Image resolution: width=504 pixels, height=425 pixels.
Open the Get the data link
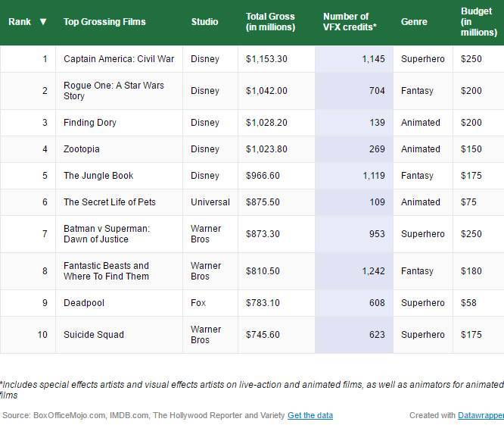[x=310, y=415]
